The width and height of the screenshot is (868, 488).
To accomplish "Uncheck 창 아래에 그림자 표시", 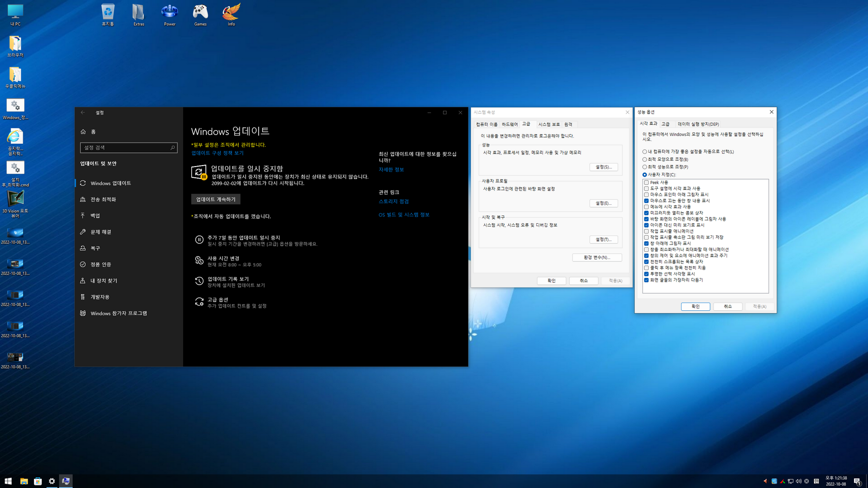I will pyautogui.click(x=646, y=244).
